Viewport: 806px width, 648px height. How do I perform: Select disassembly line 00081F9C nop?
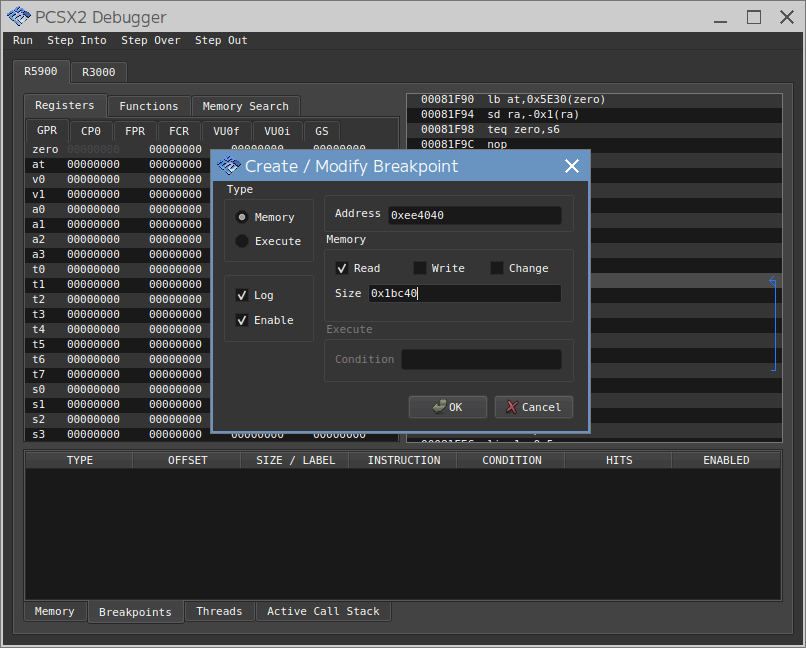594,144
